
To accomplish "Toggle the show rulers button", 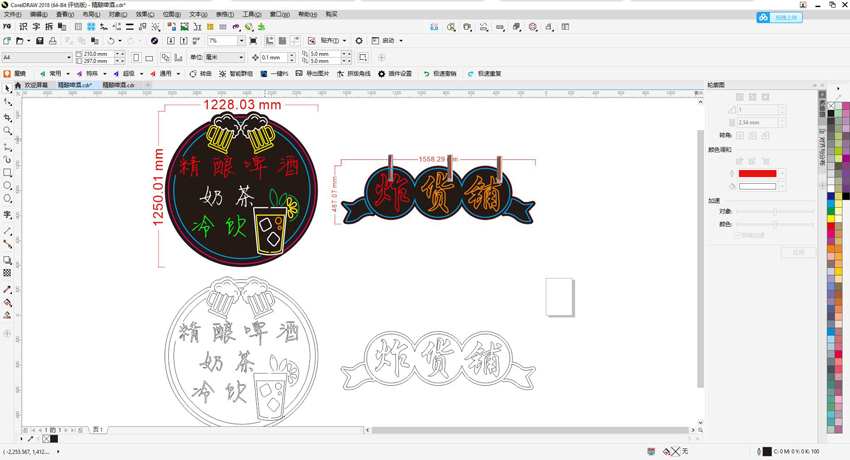I will point(269,41).
